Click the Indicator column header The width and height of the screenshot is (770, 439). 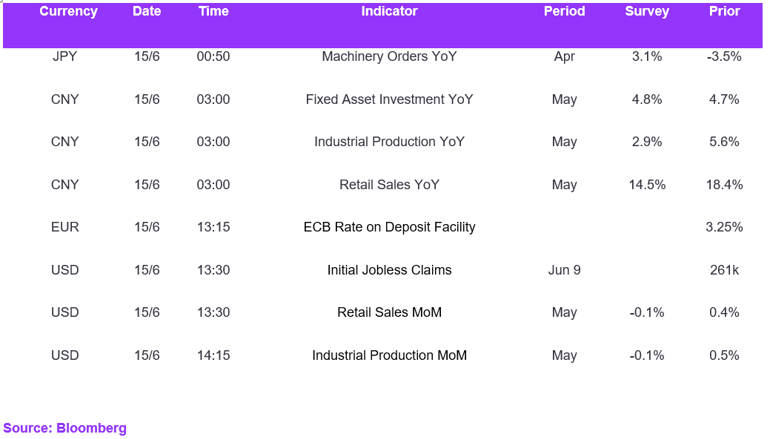click(x=389, y=11)
